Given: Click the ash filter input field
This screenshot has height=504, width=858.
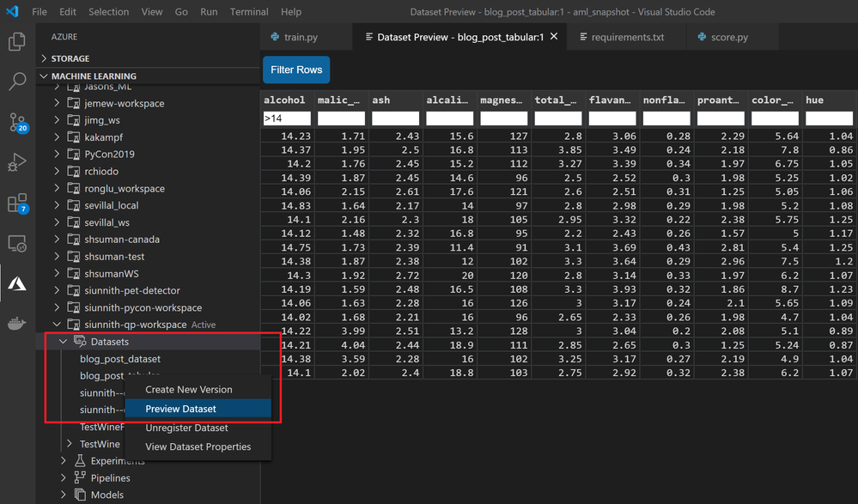Looking at the screenshot, I should pyautogui.click(x=395, y=118).
